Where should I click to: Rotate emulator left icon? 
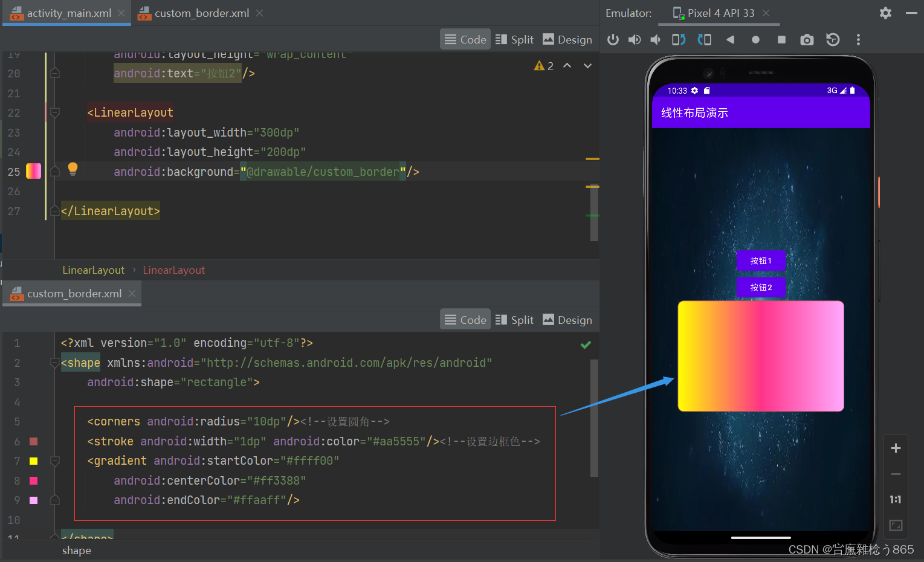(679, 39)
